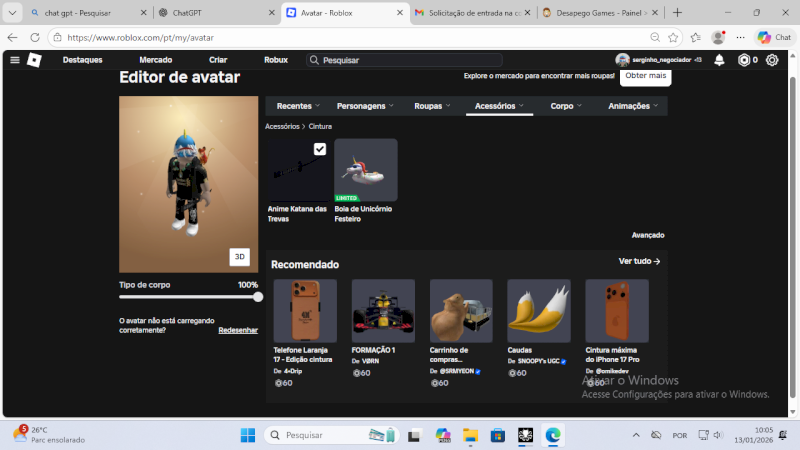Screen dimensions: 800x450
Task: Click the Redesenhar link
Action: coord(238,330)
